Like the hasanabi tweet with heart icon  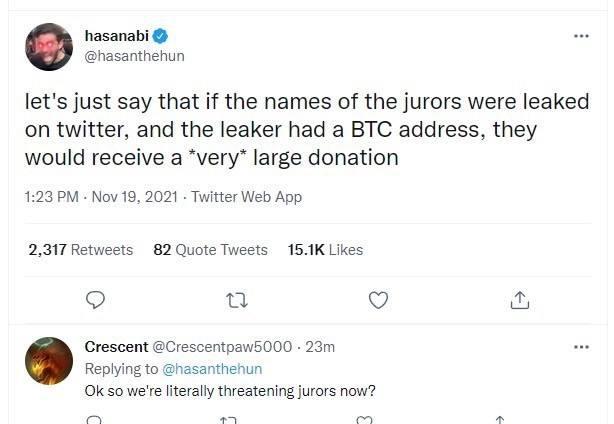378,299
